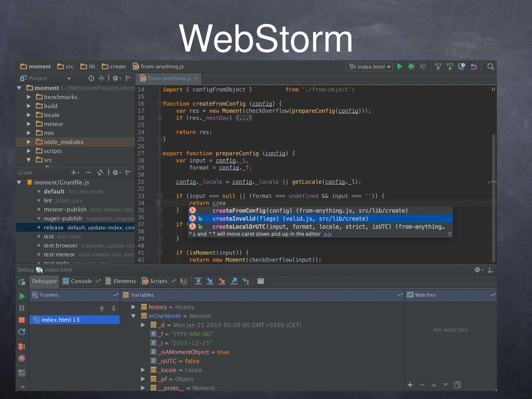The height and width of the screenshot is (399, 532).
Task: Click the create breadcrumb folder
Action: (x=114, y=66)
